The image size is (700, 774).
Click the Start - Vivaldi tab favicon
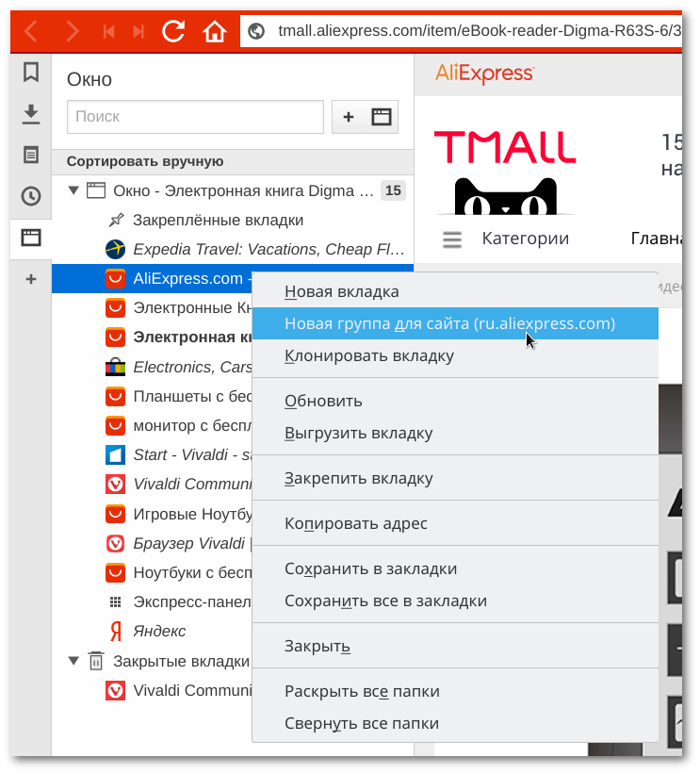pyautogui.click(x=116, y=454)
